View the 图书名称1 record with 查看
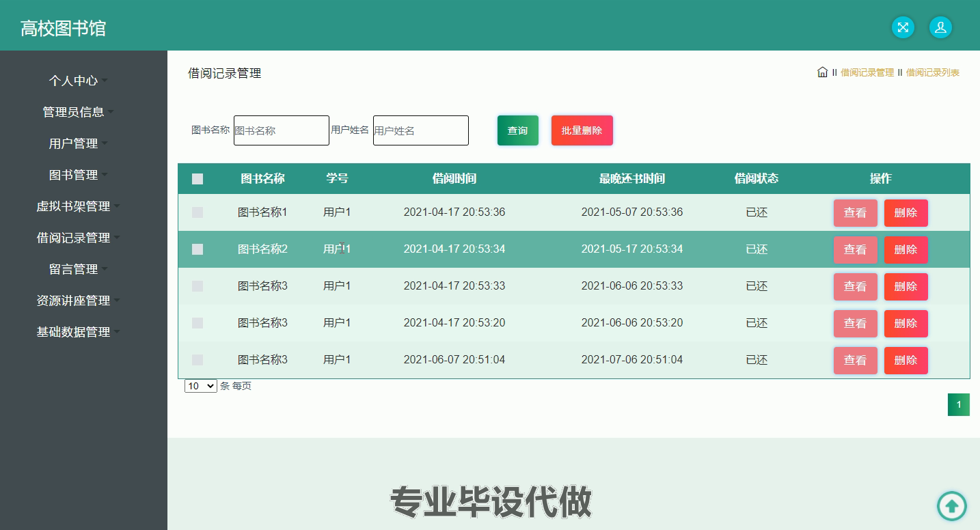The image size is (980, 530). [x=856, y=213]
